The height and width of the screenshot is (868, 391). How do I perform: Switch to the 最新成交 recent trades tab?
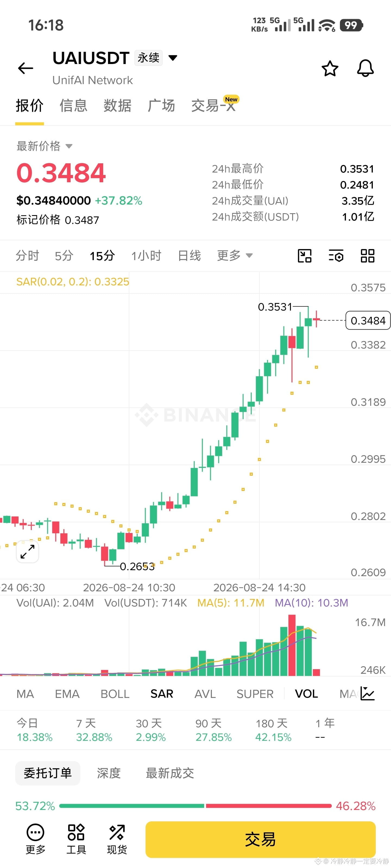tap(170, 773)
